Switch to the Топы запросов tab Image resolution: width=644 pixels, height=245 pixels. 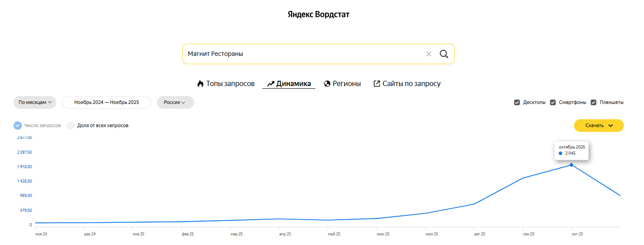pyautogui.click(x=230, y=84)
